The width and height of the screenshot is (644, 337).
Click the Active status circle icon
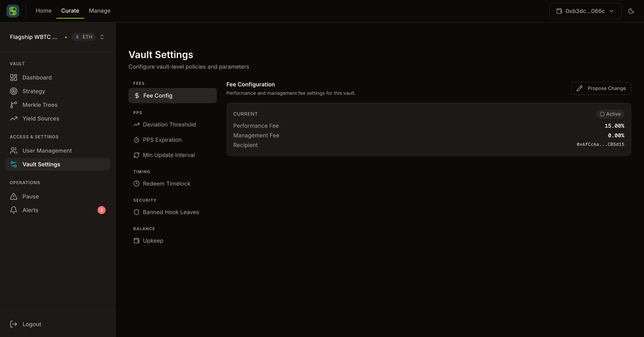(x=602, y=114)
